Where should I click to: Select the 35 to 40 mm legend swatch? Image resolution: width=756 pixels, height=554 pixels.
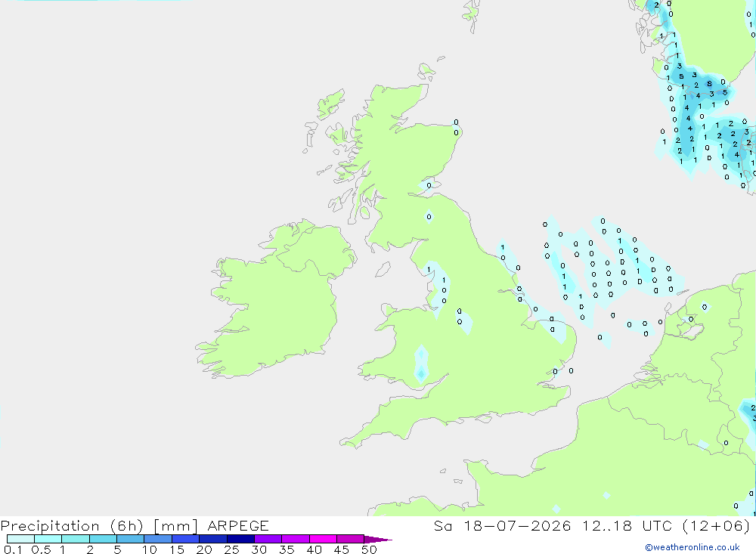pyautogui.click(x=296, y=539)
